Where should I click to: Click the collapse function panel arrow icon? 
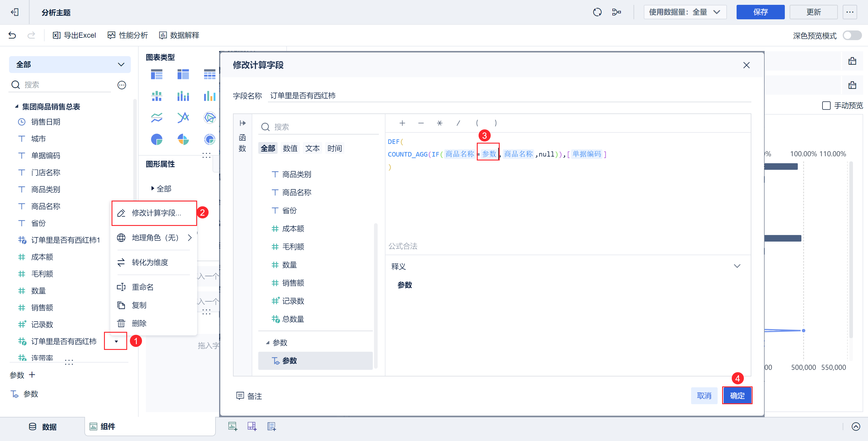243,123
